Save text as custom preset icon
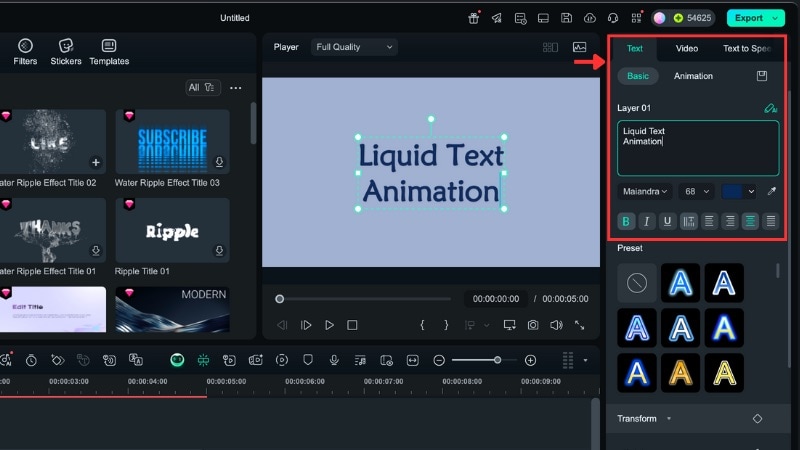Image resolution: width=800 pixels, height=450 pixels. coord(762,76)
